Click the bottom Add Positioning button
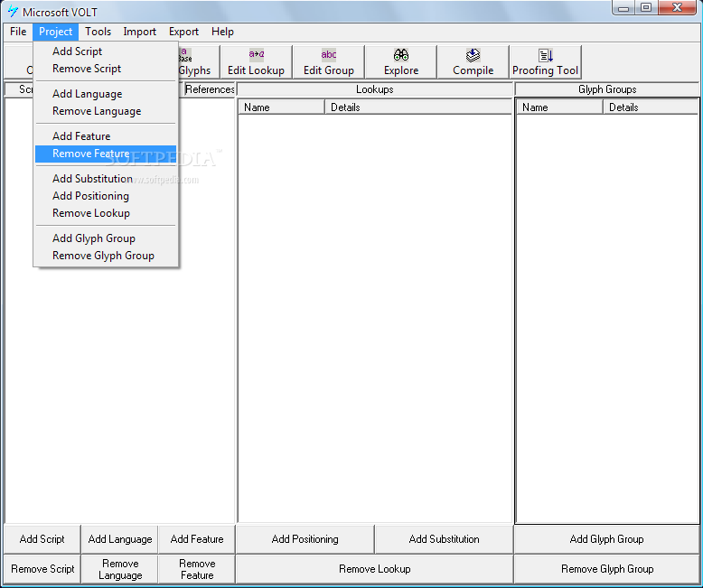Screen dimensions: 703x588 pyautogui.click(x=305, y=539)
